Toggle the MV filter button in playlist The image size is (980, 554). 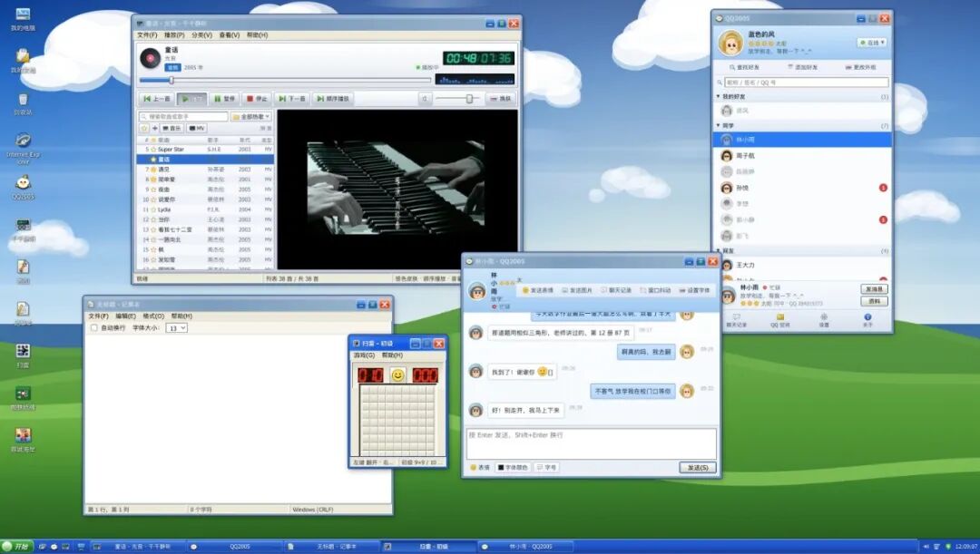pos(197,128)
